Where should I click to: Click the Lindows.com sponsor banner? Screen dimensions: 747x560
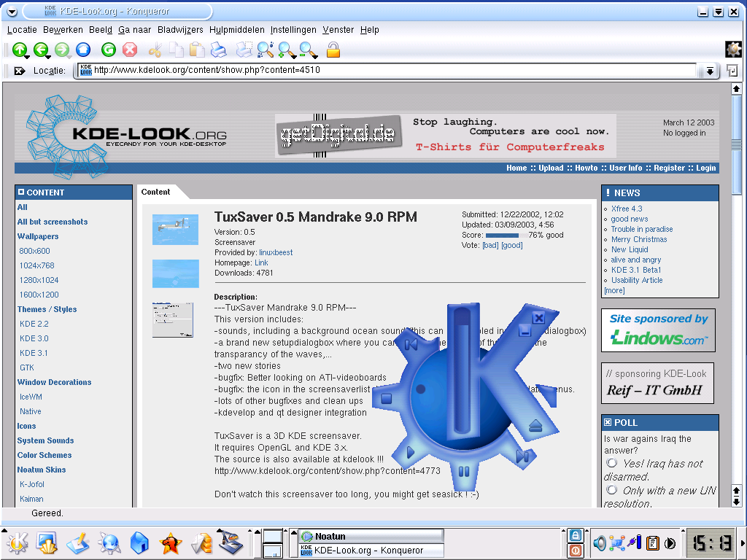click(659, 330)
